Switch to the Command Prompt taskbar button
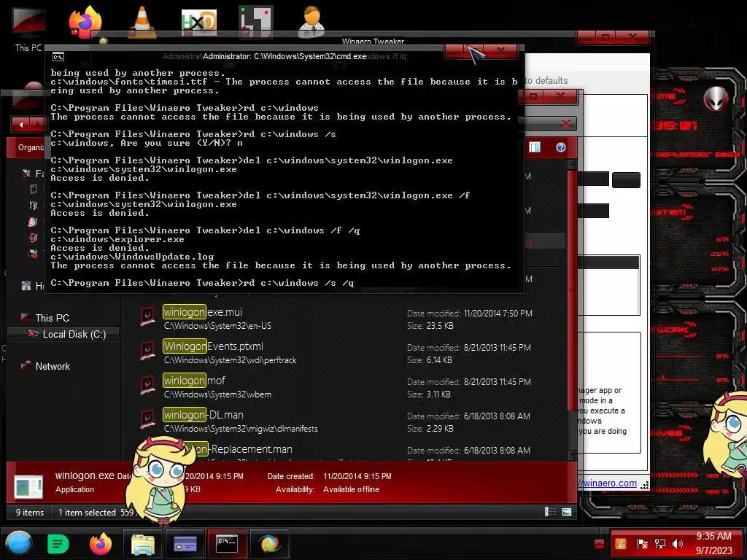 [x=227, y=544]
